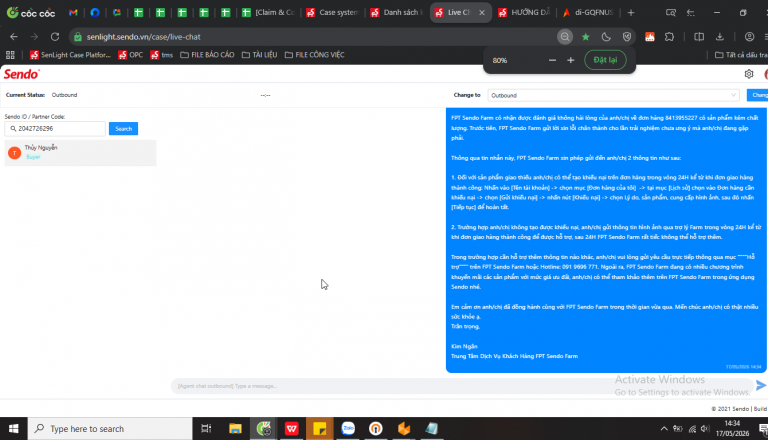
Task: Switch to the Gmail tab
Action: point(73,13)
